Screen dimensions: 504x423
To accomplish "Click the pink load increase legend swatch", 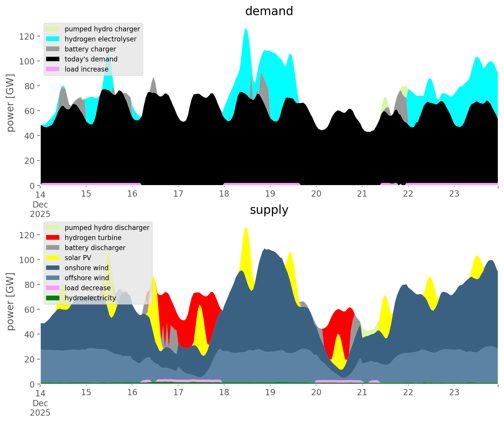I will point(53,69).
